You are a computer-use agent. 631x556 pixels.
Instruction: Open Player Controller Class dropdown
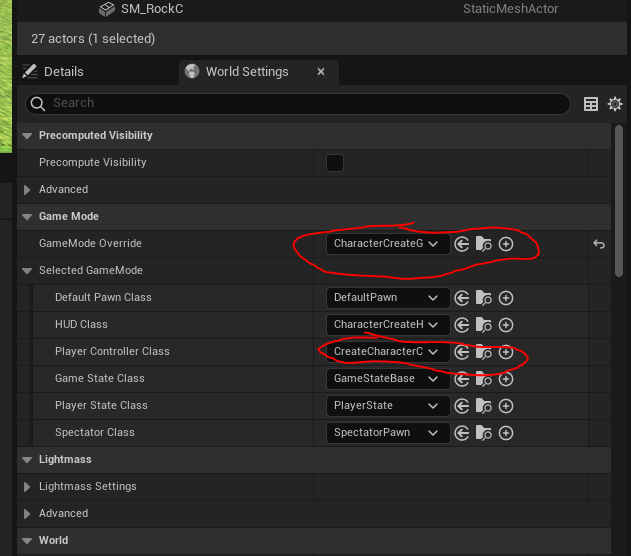tap(388, 352)
